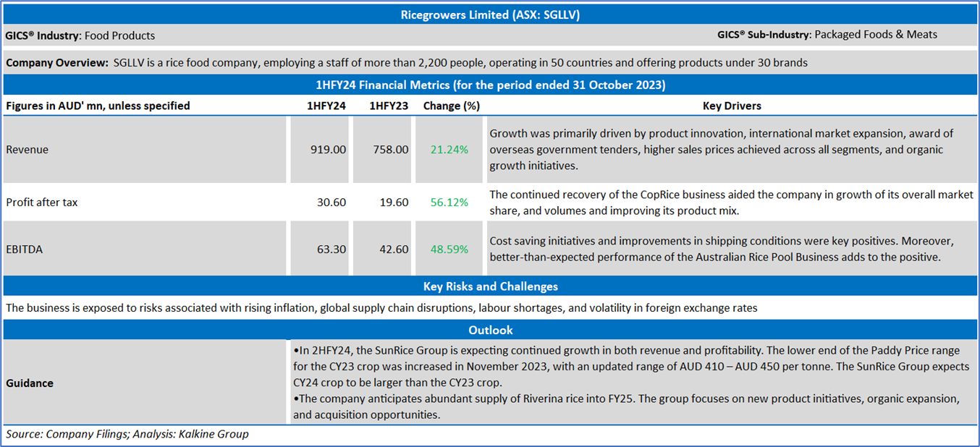Select the Profit after tax row label

(x=42, y=203)
